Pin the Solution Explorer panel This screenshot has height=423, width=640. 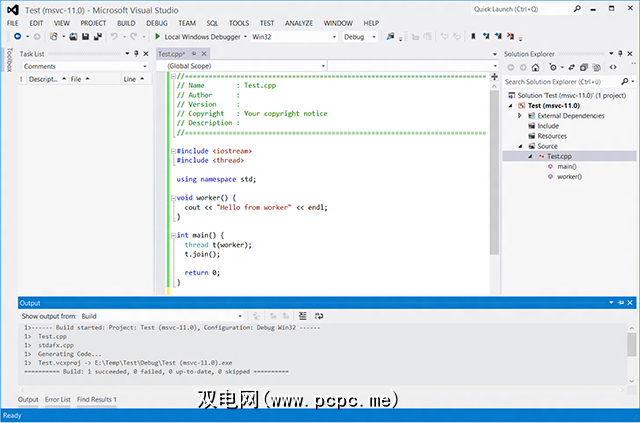pyautogui.click(x=620, y=53)
